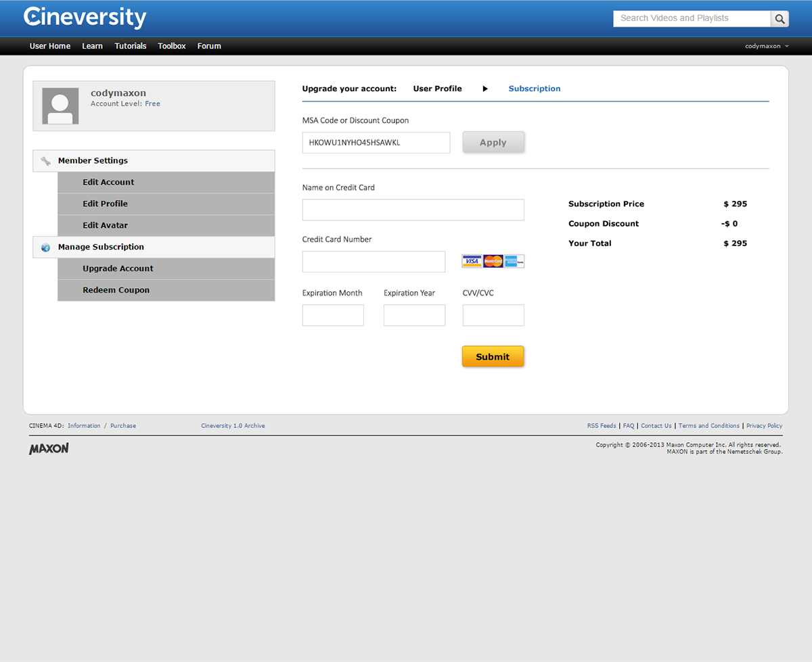Click the Manage Subscription header
This screenshot has width=812, height=662.
154,247
